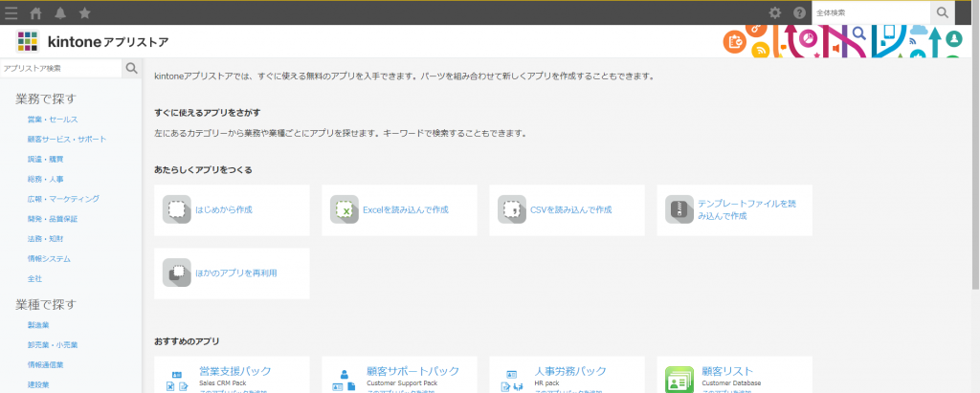Viewport: 980px width, 393px height.
Task: Open 人事労務パック title link
Action: click(x=570, y=371)
